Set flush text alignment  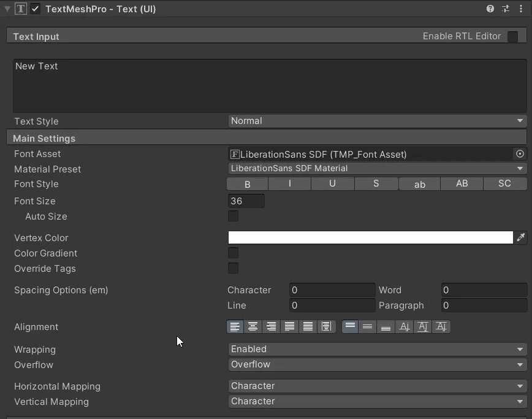tap(308, 326)
